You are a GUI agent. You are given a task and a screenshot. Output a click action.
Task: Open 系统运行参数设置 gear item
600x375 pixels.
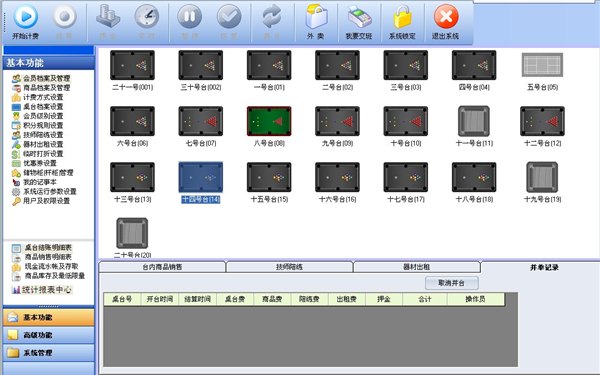pyautogui.click(x=44, y=191)
